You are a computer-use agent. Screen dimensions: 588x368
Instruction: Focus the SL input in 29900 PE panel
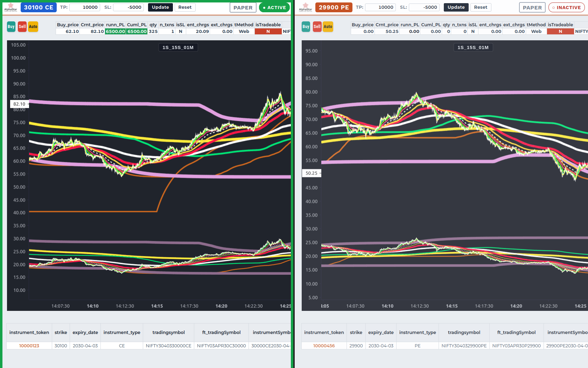[424, 7]
